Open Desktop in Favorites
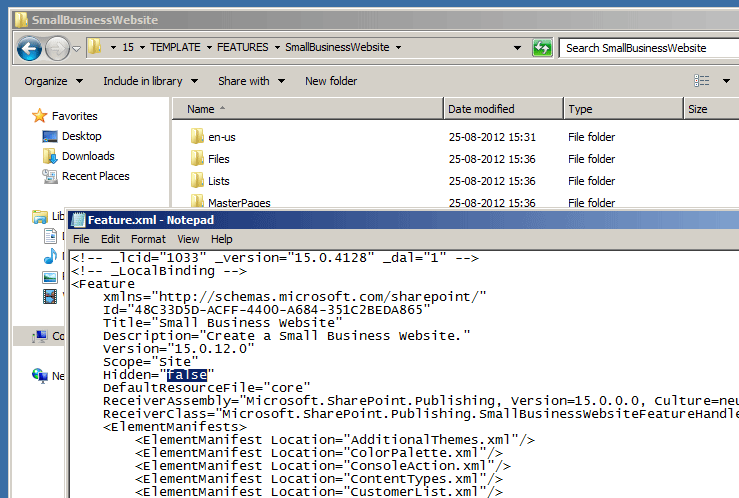Image resolution: width=739 pixels, height=498 pixels. tap(82, 136)
